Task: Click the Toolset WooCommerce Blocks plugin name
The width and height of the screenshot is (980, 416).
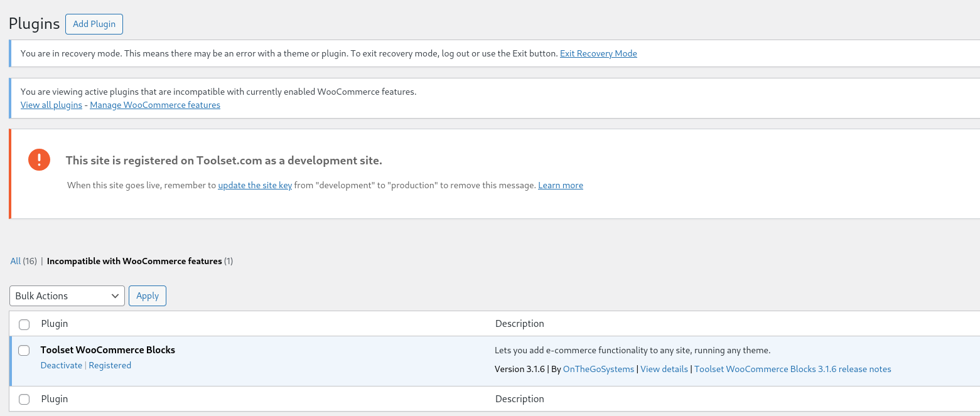Action: pyautogui.click(x=108, y=350)
